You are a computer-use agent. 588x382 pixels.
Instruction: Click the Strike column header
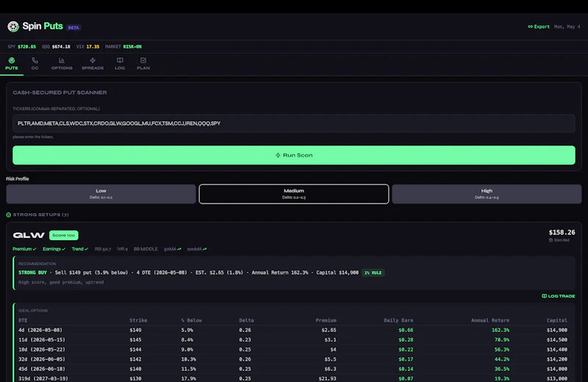[x=138, y=320]
